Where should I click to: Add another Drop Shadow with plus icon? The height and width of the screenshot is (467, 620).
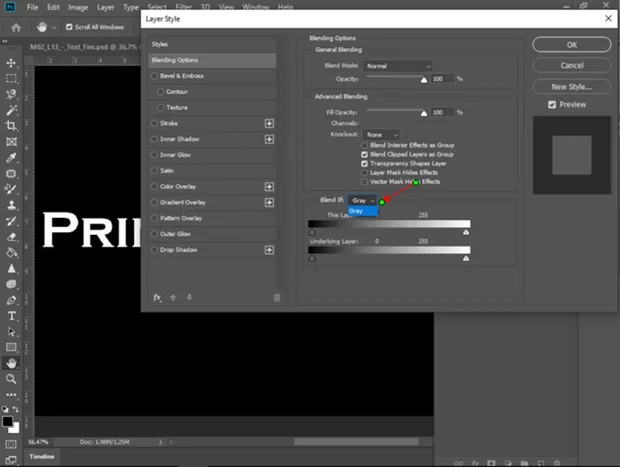pyautogui.click(x=269, y=249)
